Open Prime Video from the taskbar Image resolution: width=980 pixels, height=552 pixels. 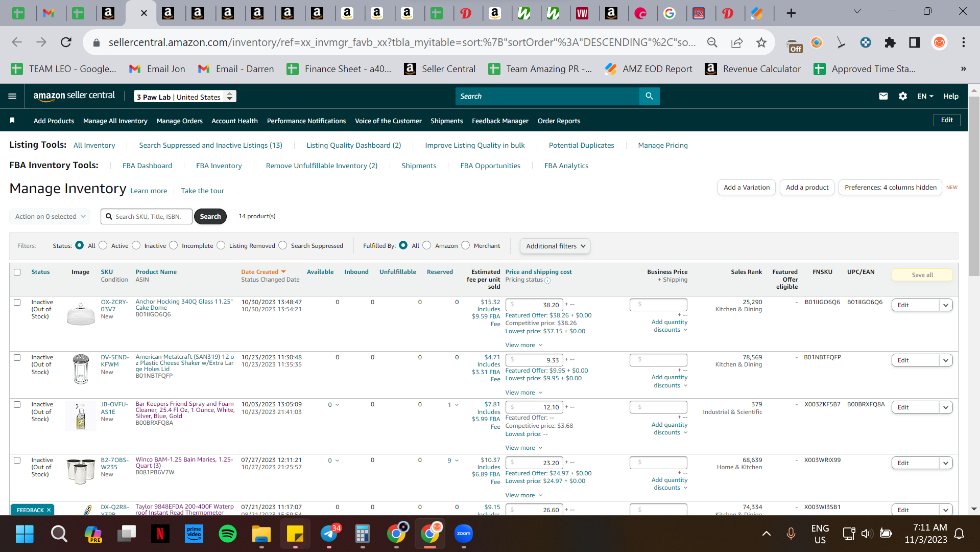(194, 534)
